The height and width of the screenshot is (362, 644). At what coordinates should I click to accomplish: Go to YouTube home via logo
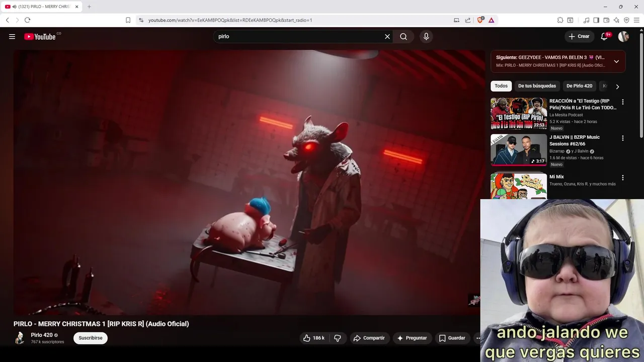pos(40,36)
